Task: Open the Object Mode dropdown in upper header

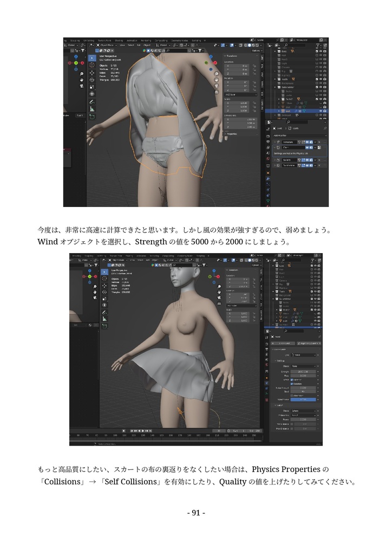Action: click(x=107, y=46)
